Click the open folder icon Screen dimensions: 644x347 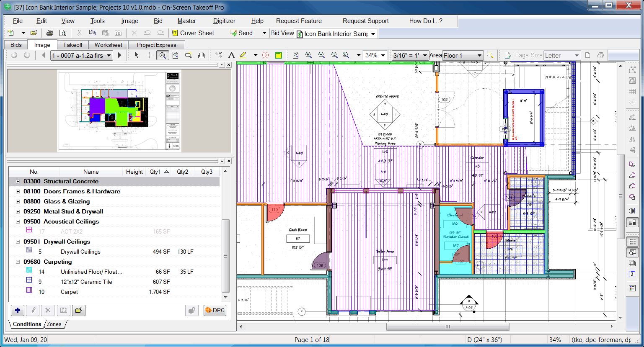pyautogui.click(x=34, y=33)
